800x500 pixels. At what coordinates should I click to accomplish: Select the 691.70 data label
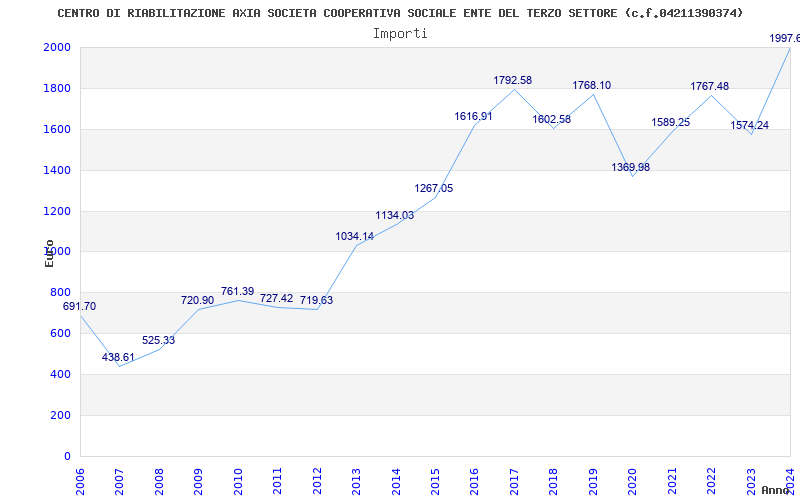coord(79,307)
